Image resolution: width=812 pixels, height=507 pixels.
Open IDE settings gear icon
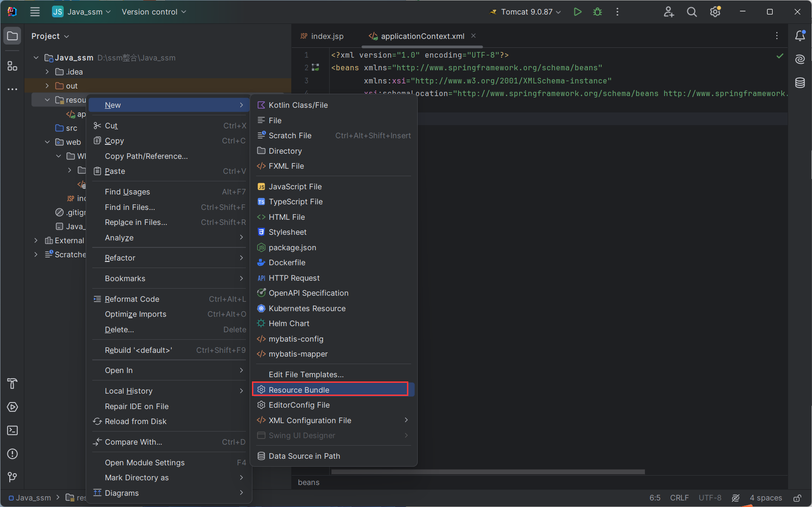point(715,12)
